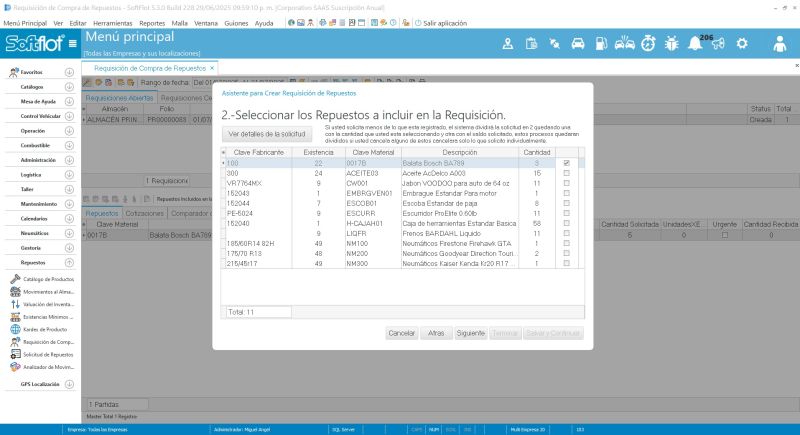Open settings gear in the header
800x435 pixels.
[742, 43]
